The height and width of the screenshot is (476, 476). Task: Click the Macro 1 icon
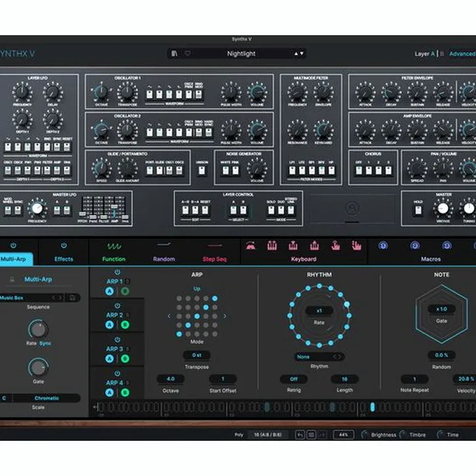click(383, 245)
